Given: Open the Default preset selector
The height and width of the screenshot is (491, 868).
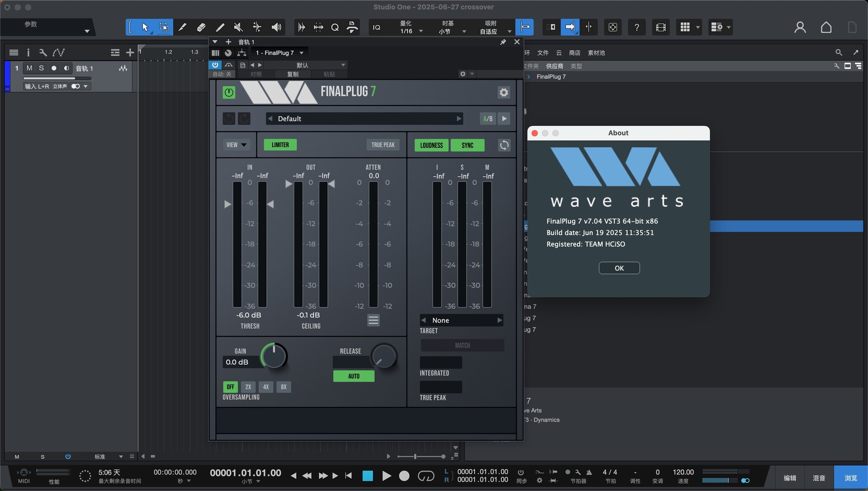Looking at the screenshot, I should tap(364, 119).
